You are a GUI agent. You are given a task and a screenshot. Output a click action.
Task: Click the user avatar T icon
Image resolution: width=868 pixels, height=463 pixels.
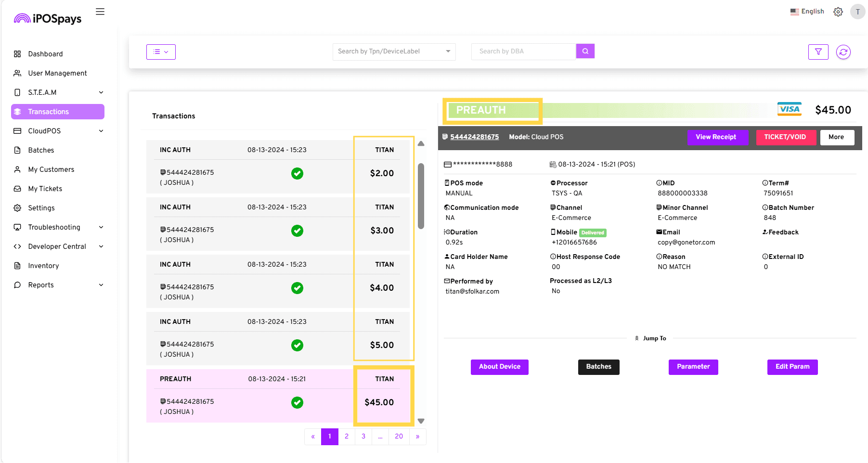pyautogui.click(x=857, y=12)
